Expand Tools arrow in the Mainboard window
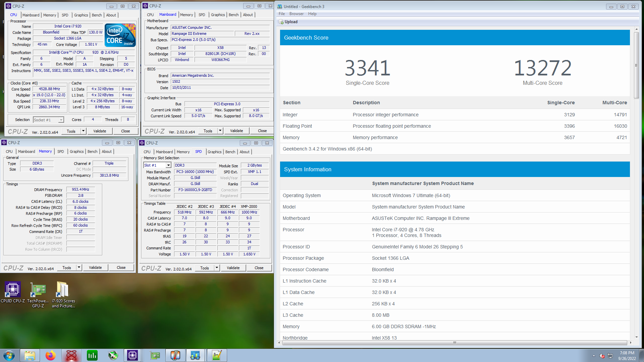Image resolution: width=644 pixels, height=362 pixels. pyautogui.click(x=220, y=131)
